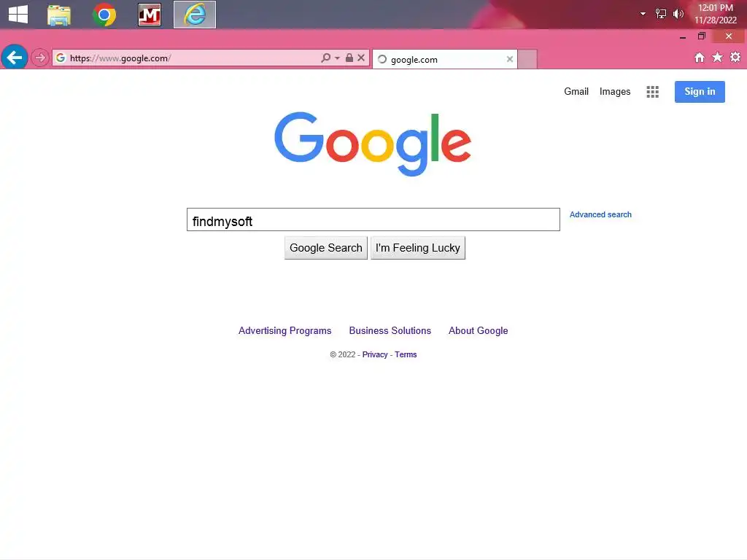Image resolution: width=747 pixels, height=560 pixels.
Task: Open the Windows Start menu
Action: [18, 15]
